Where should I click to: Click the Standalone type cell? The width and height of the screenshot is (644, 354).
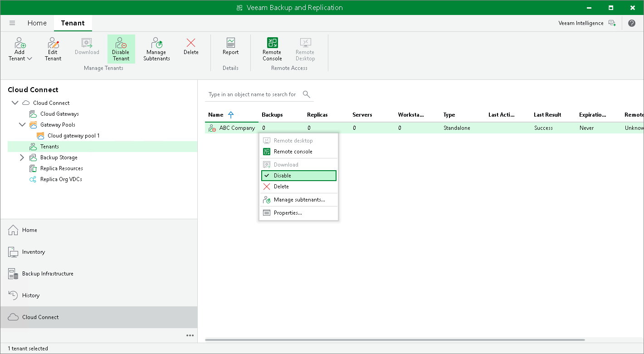coord(457,128)
